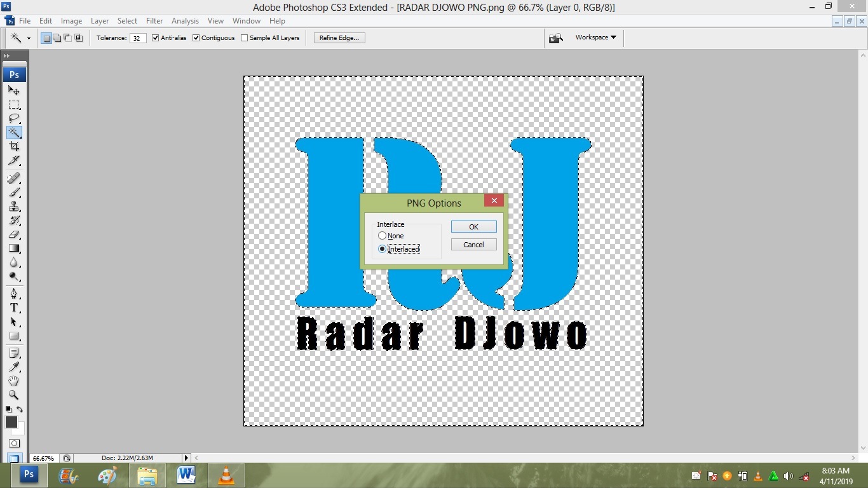Select the Pen tool
868x490 pixels.
pyautogui.click(x=14, y=294)
